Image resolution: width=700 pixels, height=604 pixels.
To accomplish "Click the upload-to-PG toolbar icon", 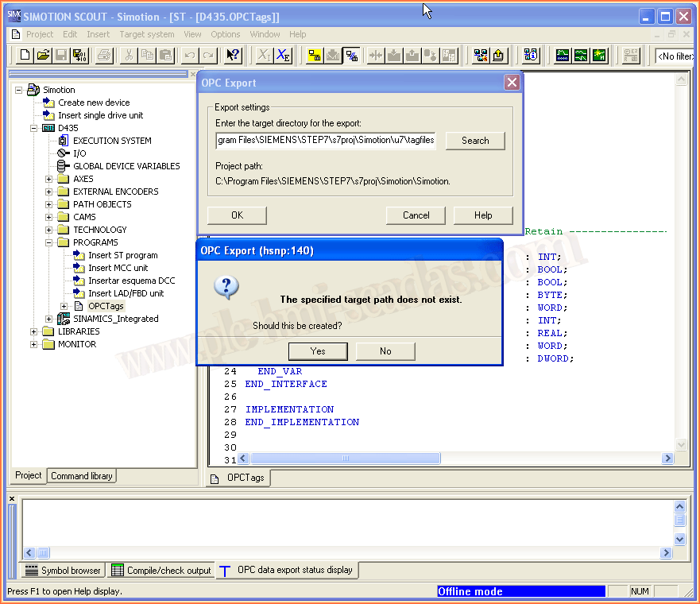I will point(412,55).
